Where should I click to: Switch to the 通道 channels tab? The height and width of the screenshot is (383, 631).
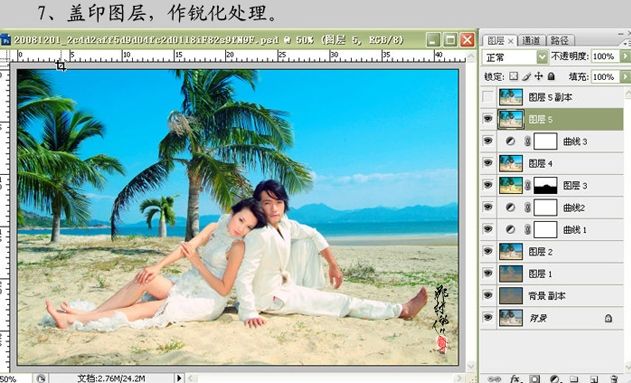(x=531, y=40)
